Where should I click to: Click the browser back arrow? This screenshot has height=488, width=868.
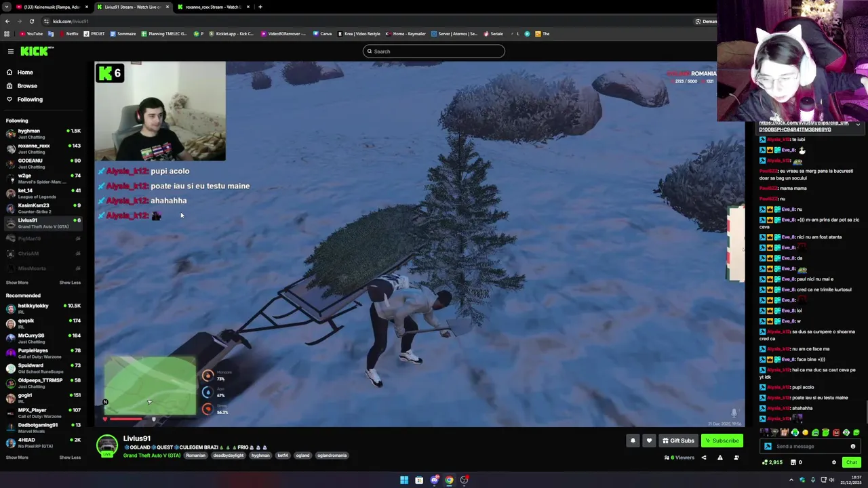7,21
